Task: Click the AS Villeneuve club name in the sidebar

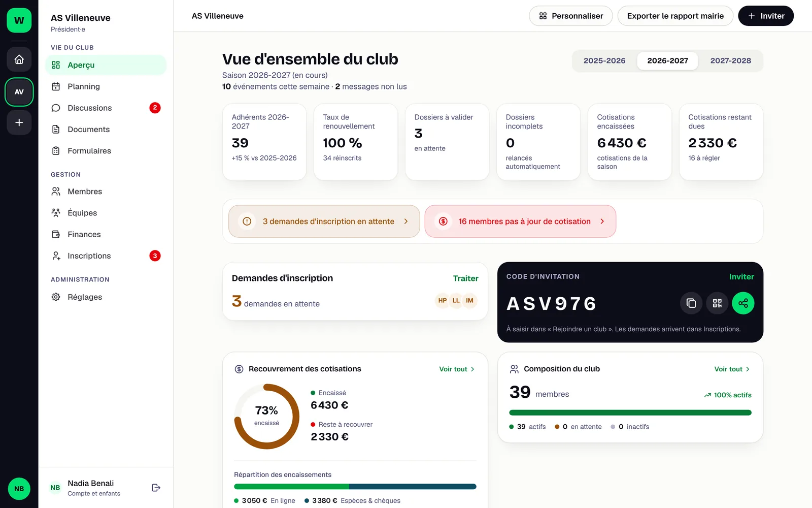Action: [81, 18]
